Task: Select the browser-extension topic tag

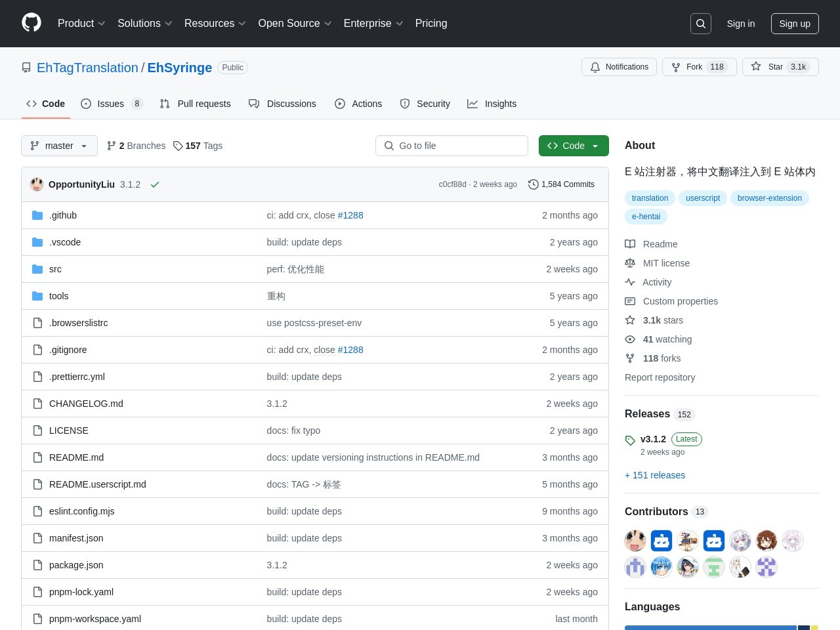Action: (770, 198)
